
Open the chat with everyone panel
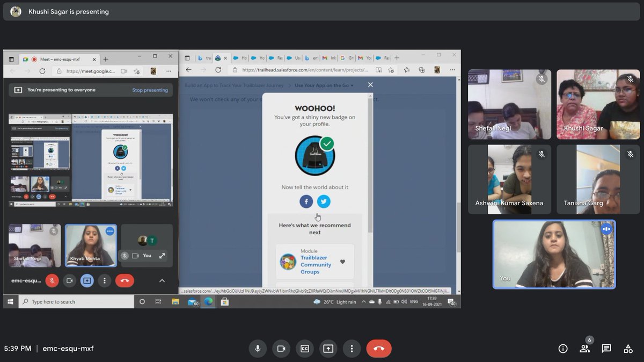[606, 349]
